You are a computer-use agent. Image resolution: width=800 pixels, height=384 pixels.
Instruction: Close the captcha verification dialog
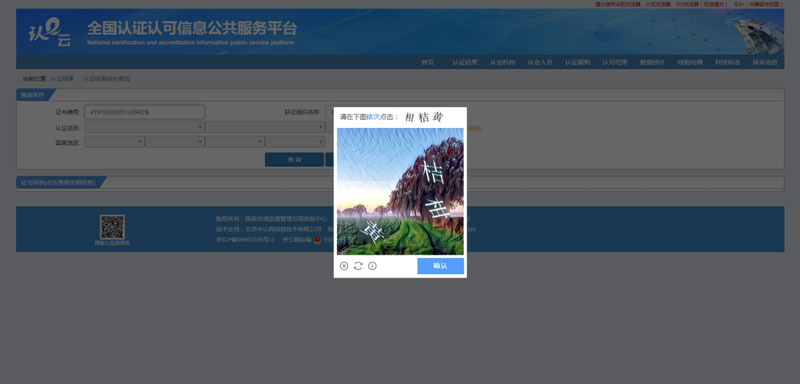tap(344, 266)
